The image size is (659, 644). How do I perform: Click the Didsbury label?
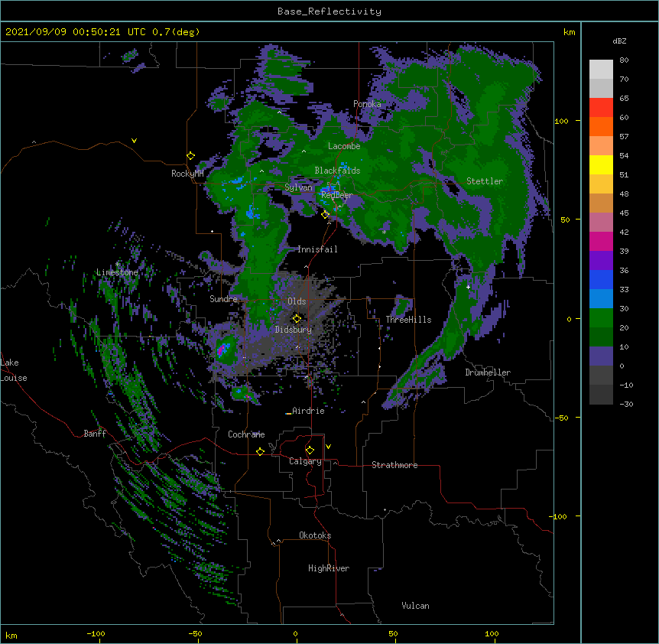[x=294, y=330]
